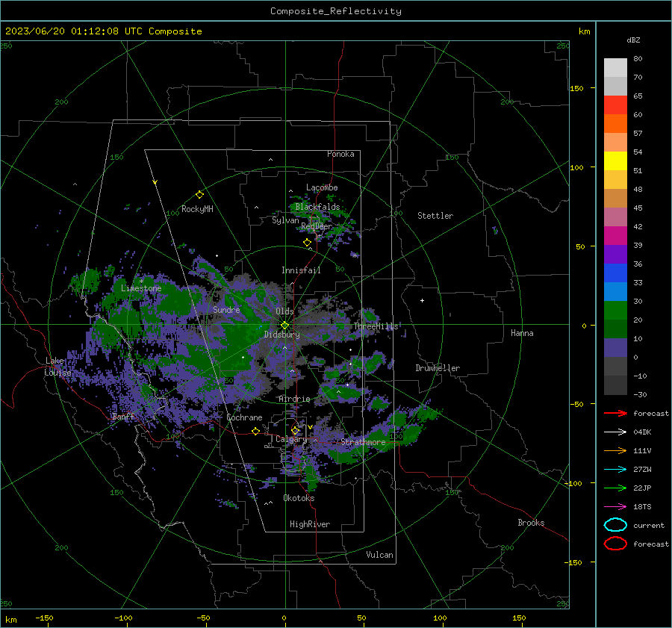The image size is (672, 628).
Task: Click the yellow diamond marker near RockyMH
Action: (x=199, y=195)
